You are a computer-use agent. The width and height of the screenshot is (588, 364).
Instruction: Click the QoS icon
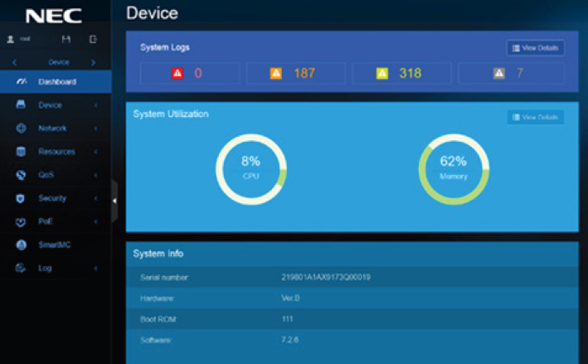point(21,175)
